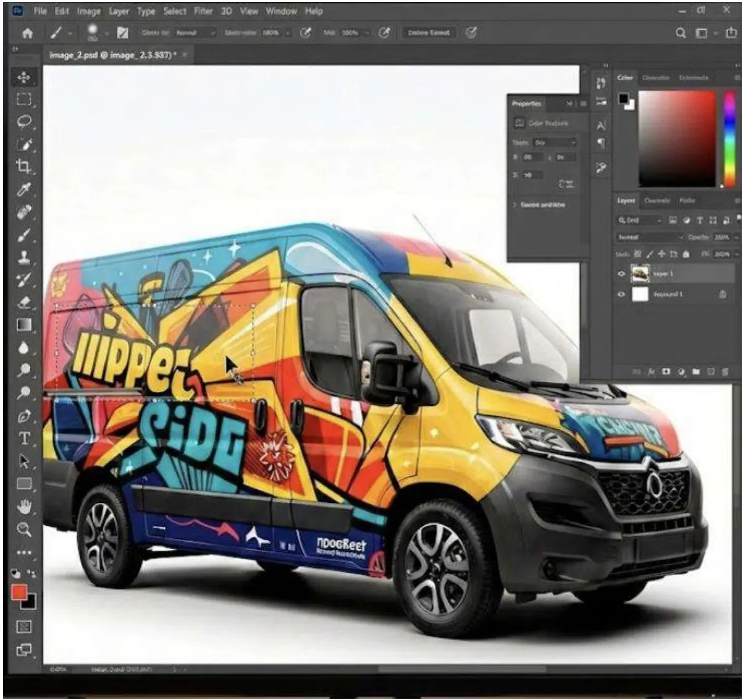Toggle Quick Mask mode icon
Viewport: 743px width, 700px height.
[24, 627]
